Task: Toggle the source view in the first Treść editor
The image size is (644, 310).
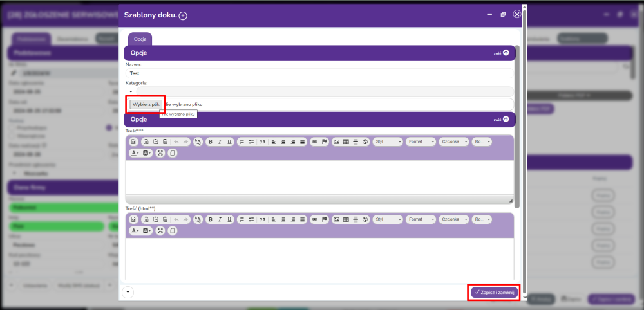Action: point(133,141)
